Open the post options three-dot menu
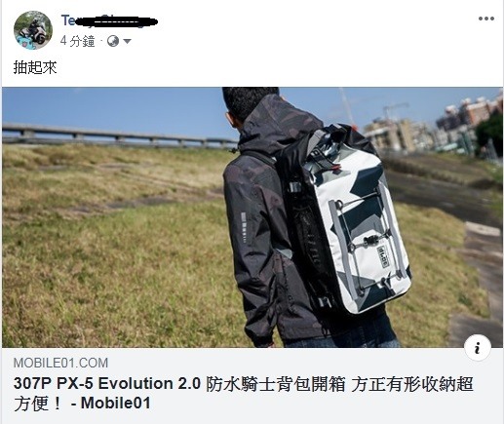504x424 pixels. (486, 19)
